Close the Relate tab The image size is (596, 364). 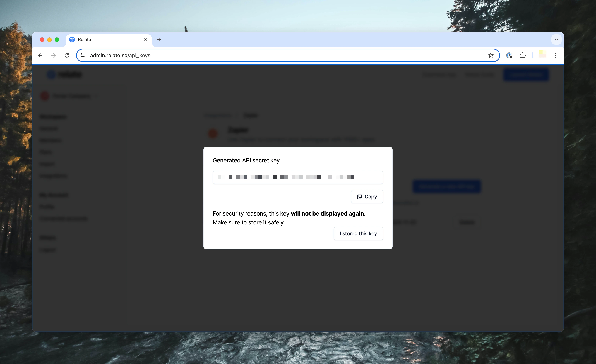click(x=146, y=40)
